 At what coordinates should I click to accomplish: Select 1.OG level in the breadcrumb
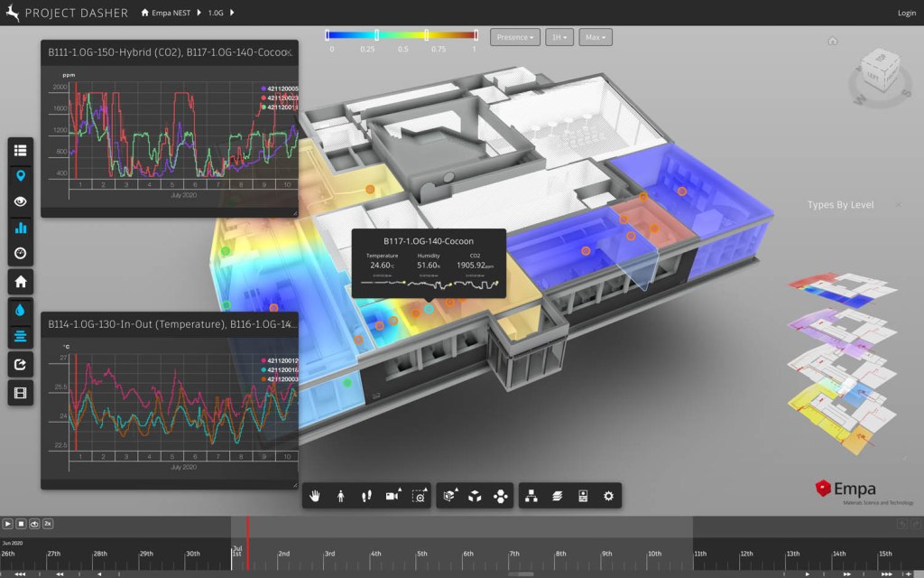coord(216,14)
